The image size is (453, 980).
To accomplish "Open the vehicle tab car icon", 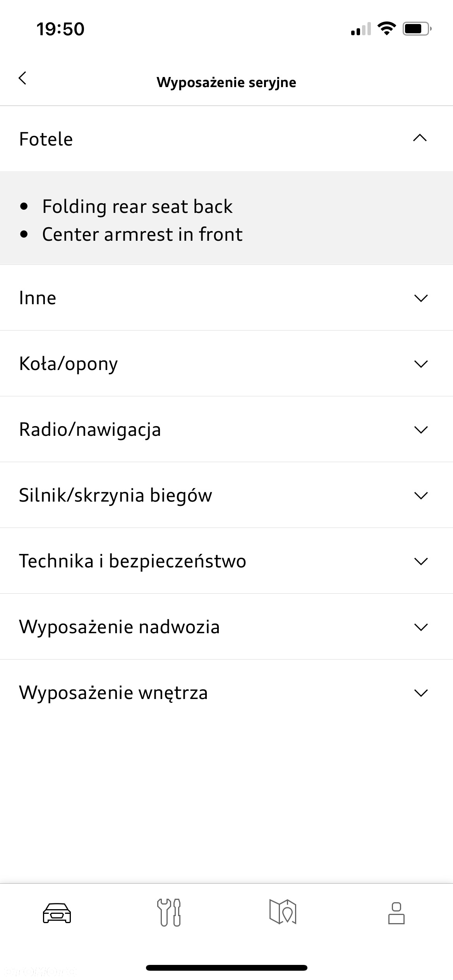I will (x=57, y=913).
